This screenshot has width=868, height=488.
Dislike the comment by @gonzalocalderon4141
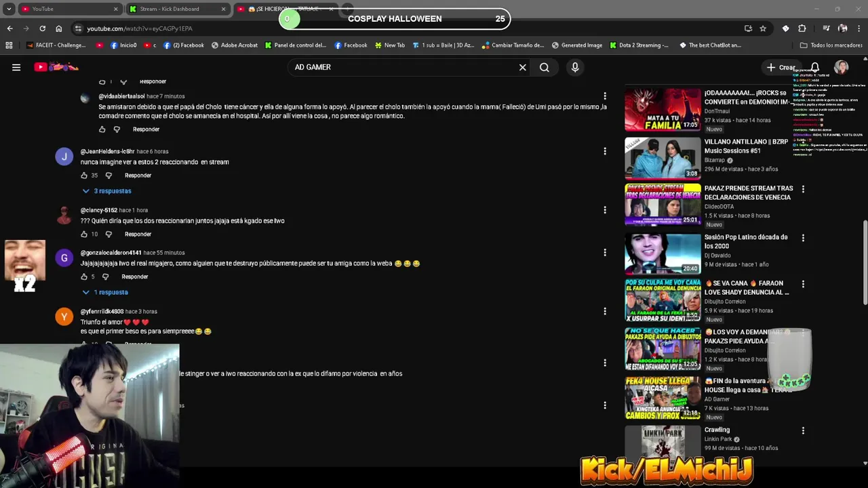[x=105, y=277]
